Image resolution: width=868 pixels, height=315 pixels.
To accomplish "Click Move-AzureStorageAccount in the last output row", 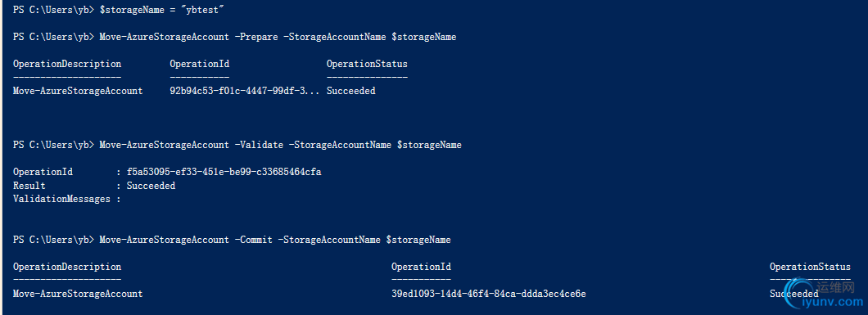I will [x=78, y=294].
